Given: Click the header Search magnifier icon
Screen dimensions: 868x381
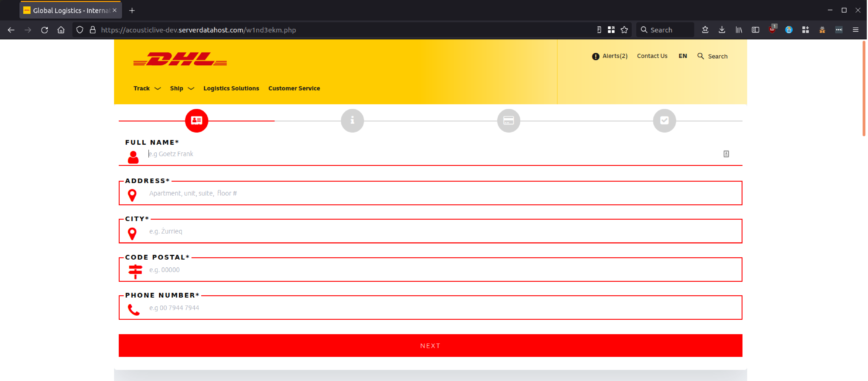Looking at the screenshot, I should coord(700,56).
